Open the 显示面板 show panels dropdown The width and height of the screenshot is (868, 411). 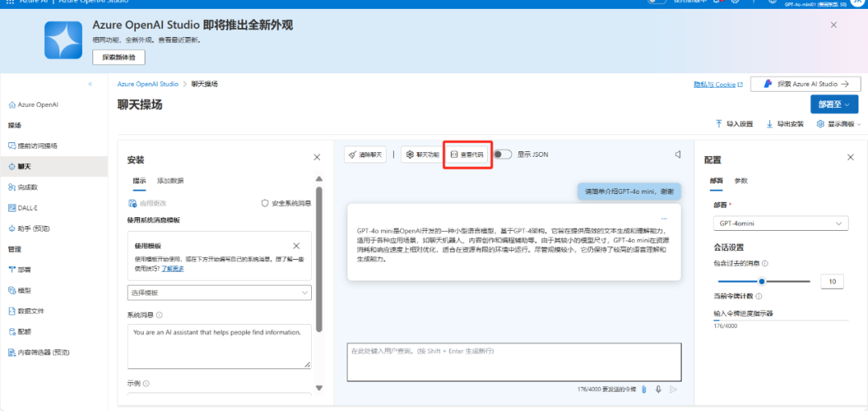[x=838, y=124]
